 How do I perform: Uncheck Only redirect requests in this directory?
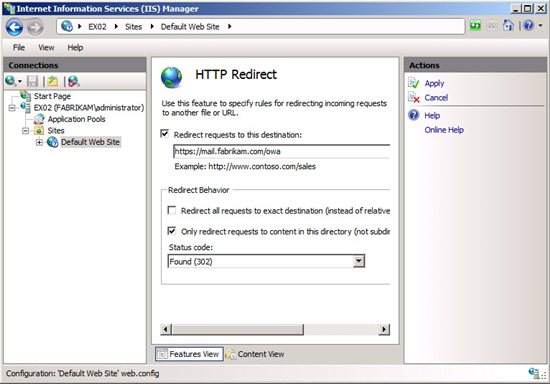[172, 231]
